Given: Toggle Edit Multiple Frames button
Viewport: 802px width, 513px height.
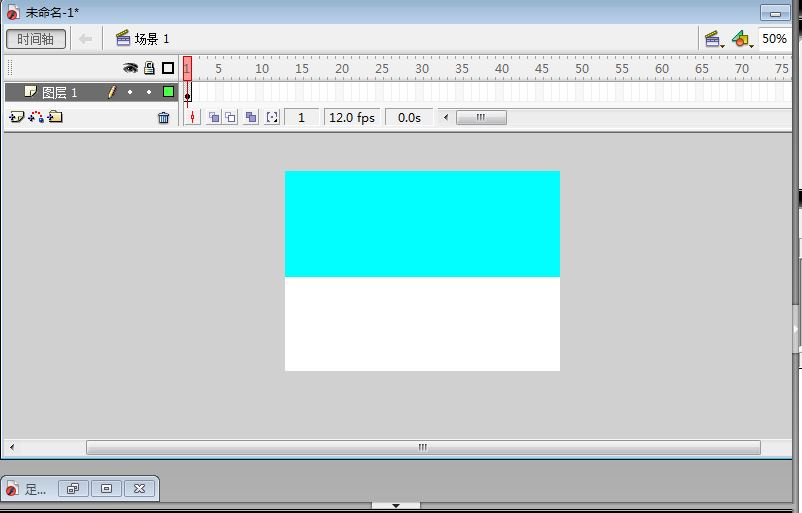Looking at the screenshot, I should click(x=251, y=118).
